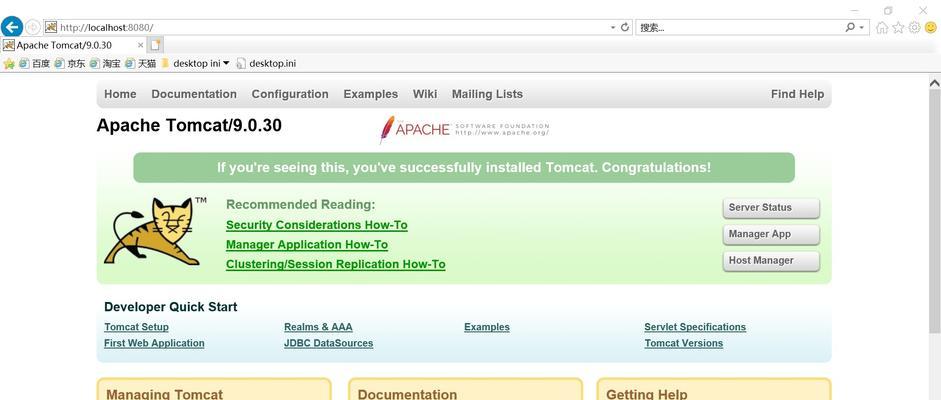
Task: Click the Recommended Reading heading
Action: [x=301, y=204]
